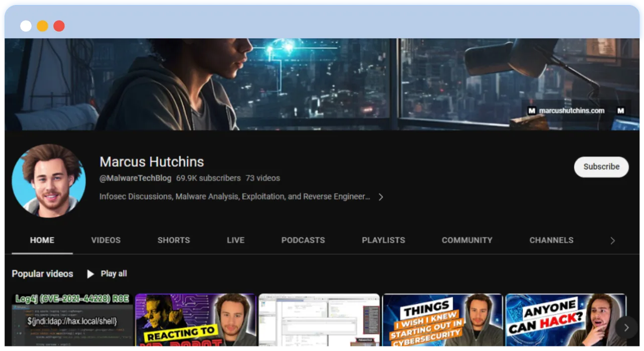Click the Play all label text
This screenshot has width=644, height=351.
tap(114, 274)
